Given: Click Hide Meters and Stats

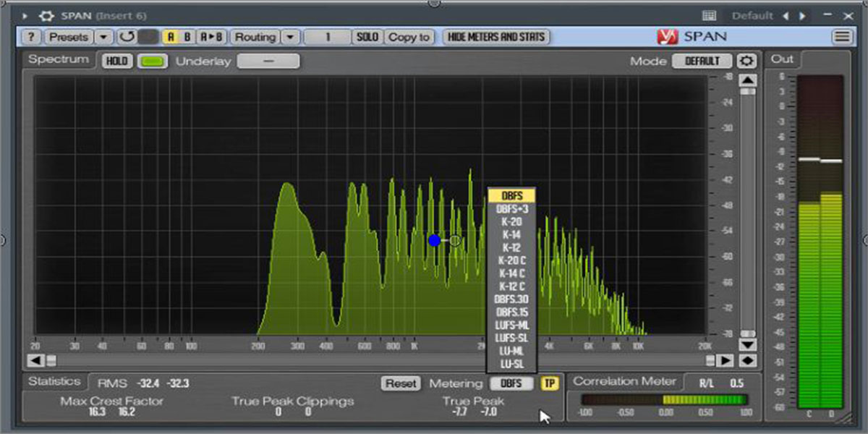Looking at the screenshot, I should tap(497, 36).
